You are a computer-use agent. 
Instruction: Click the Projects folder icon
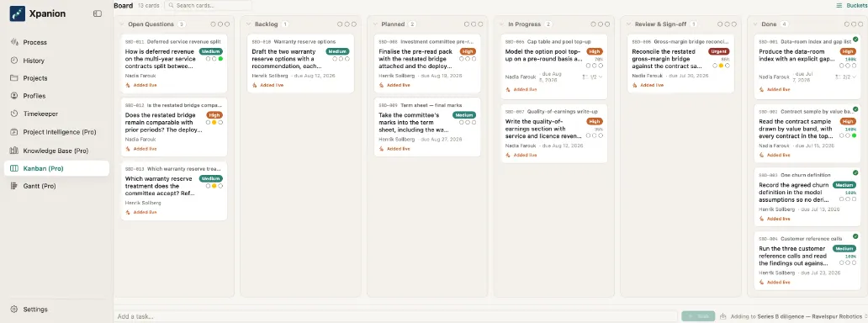click(x=14, y=78)
